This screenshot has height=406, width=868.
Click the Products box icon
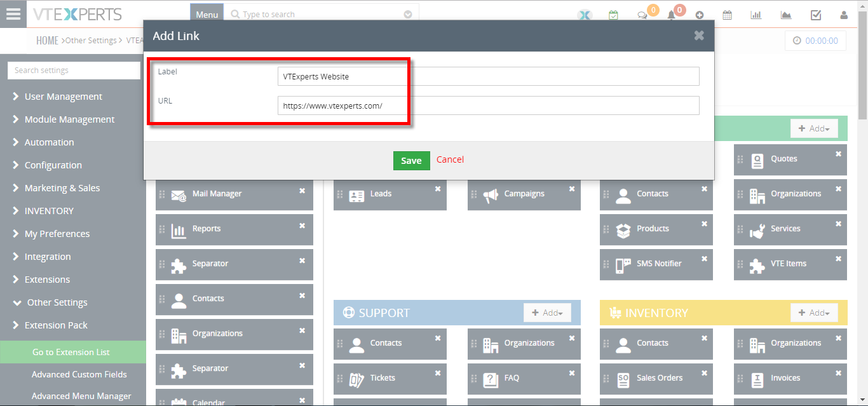[623, 229]
